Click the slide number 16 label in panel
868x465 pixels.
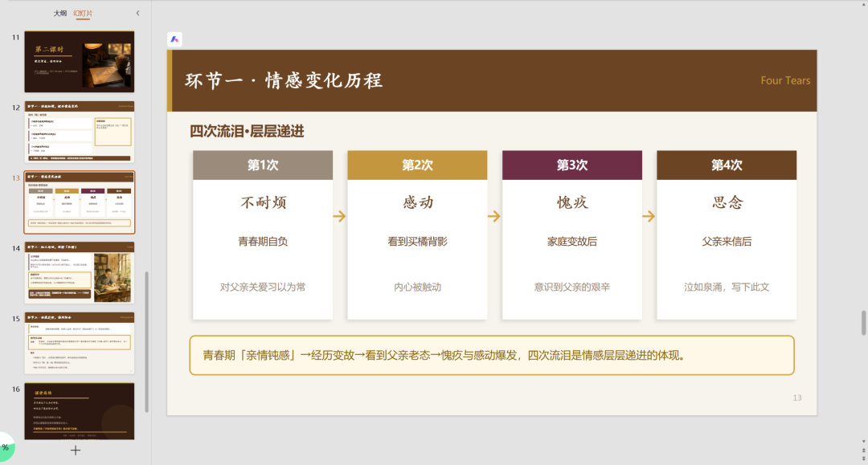(16, 390)
